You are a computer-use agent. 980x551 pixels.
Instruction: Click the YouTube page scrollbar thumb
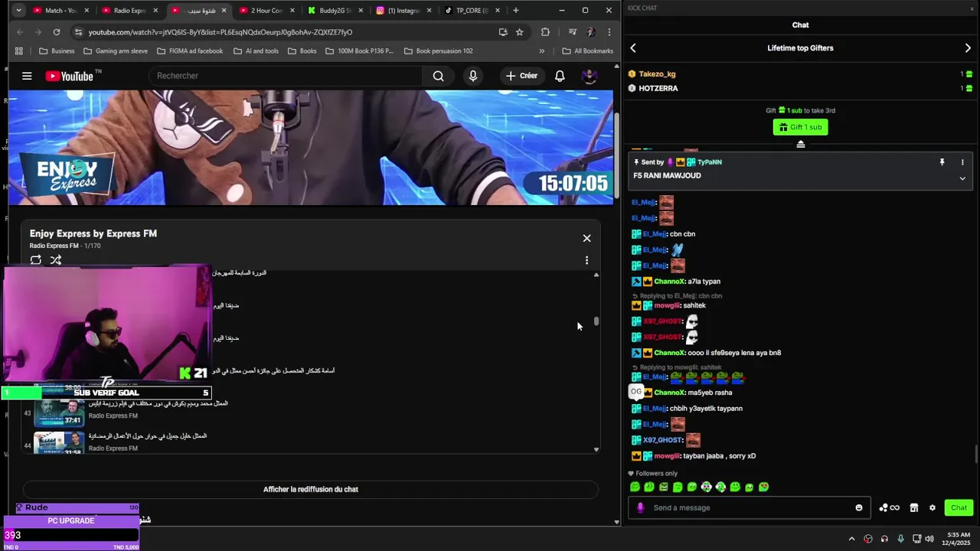[x=617, y=157]
